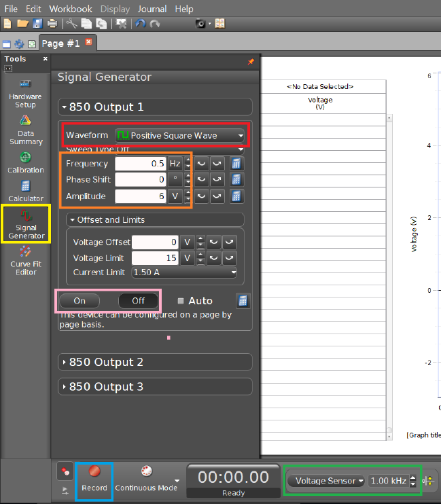Screen dimensions: 441x504
Task: Click recording conditions icon left of Record
Action: pyautogui.click(x=65, y=471)
